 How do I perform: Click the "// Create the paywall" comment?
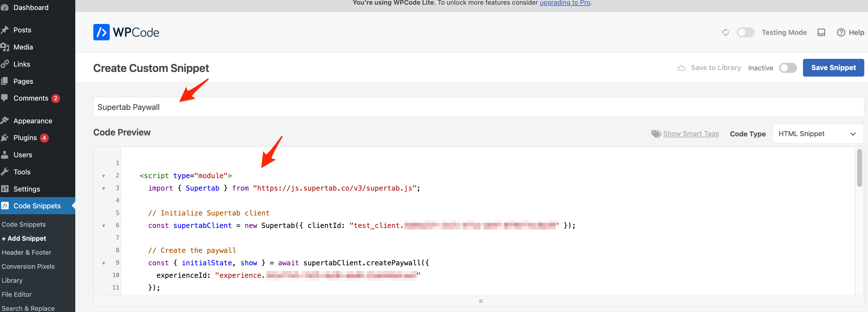click(192, 251)
